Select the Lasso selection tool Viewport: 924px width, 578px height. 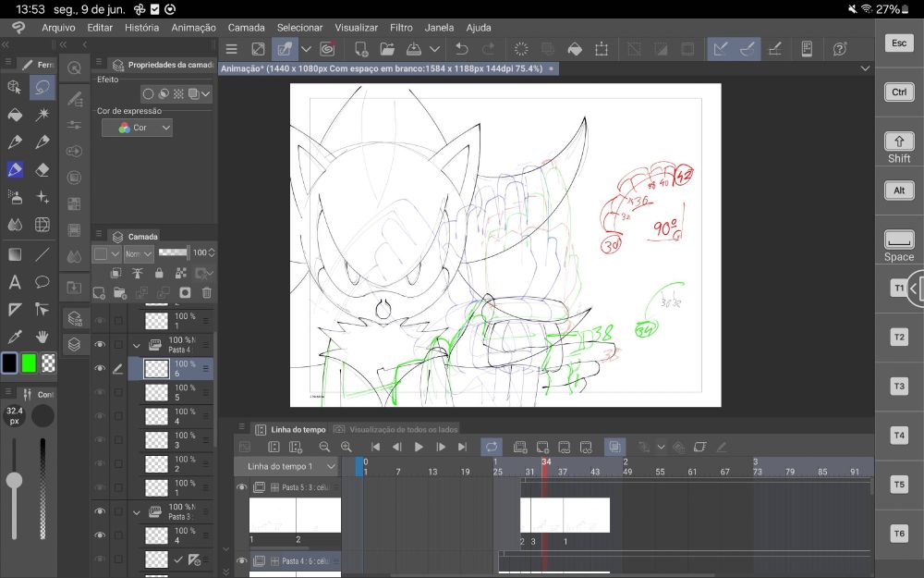[42, 87]
